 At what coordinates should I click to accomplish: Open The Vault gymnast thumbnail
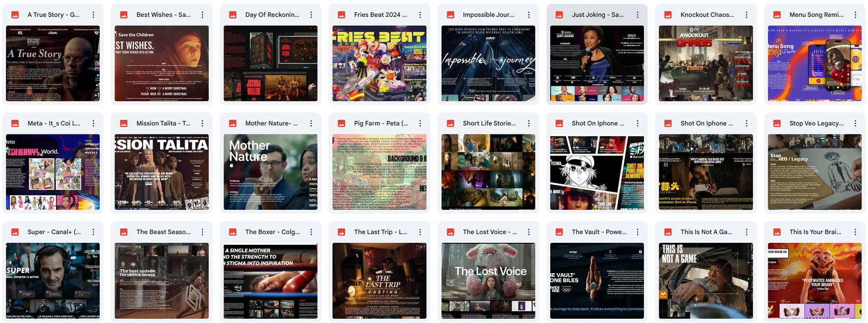click(597, 281)
